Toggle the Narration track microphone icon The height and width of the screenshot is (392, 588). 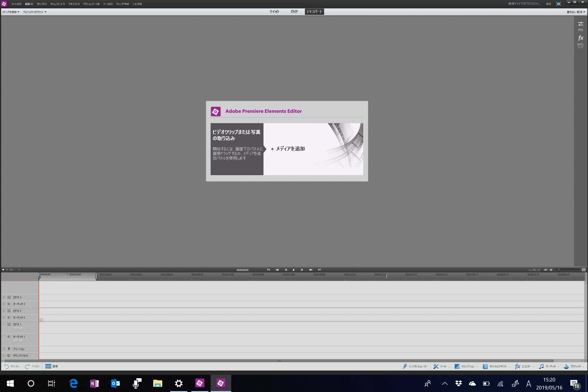(9, 349)
